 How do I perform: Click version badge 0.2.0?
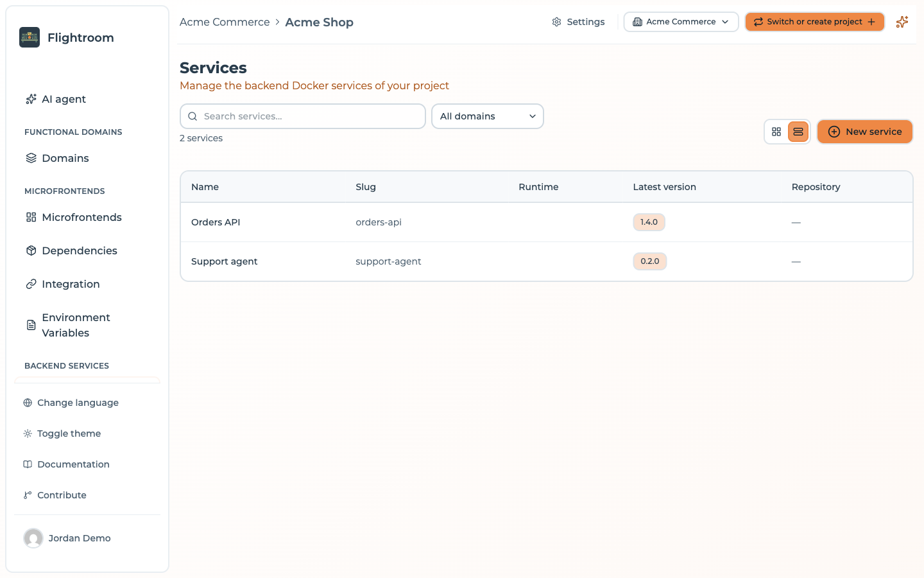coord(650,261)
